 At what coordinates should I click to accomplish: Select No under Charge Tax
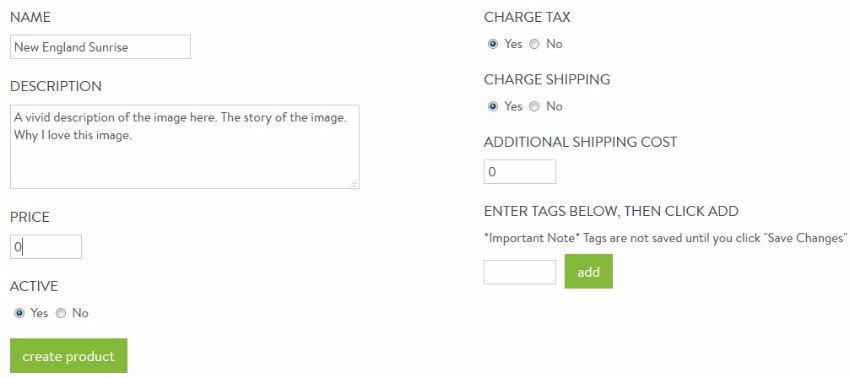(534, 44)
